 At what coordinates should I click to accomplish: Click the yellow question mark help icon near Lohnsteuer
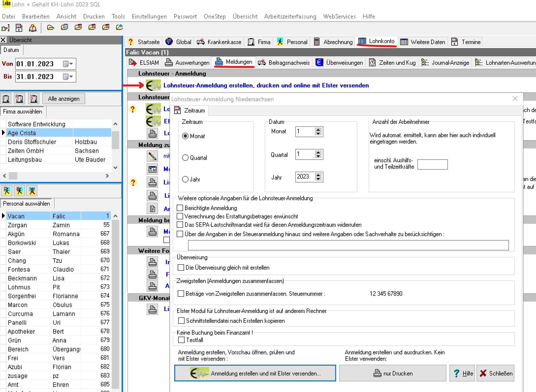[133, 109]
